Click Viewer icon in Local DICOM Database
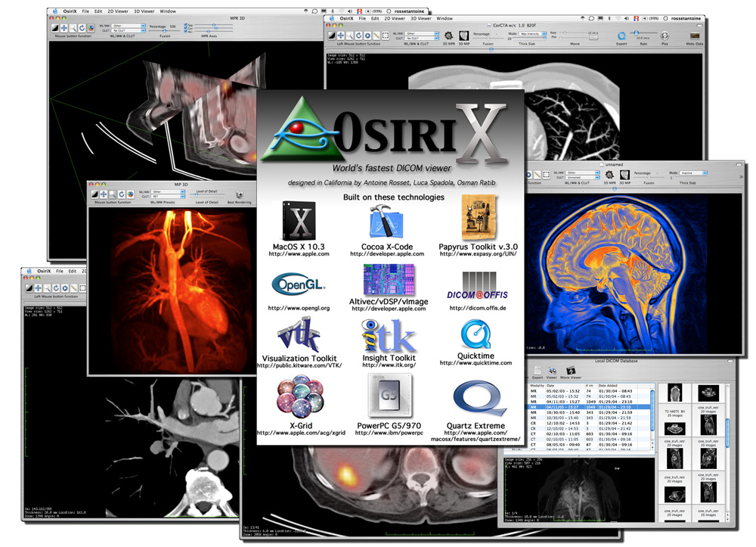756x547 pixels. pyautogui.click(x=552, y=371)
